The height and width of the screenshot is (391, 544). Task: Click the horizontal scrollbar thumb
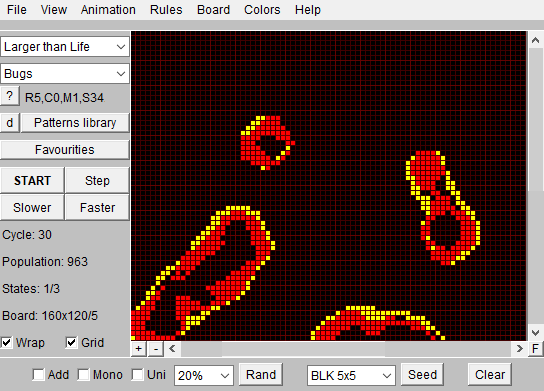point(303,349)
